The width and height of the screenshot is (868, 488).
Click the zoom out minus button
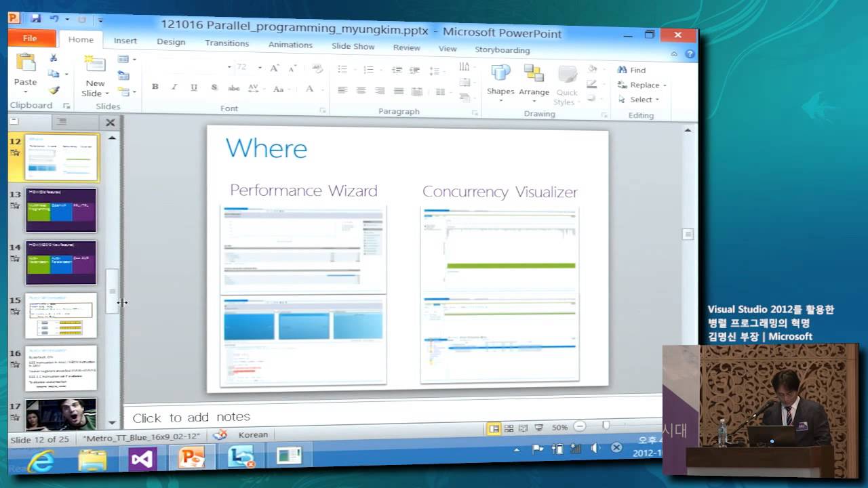point(580,426)
